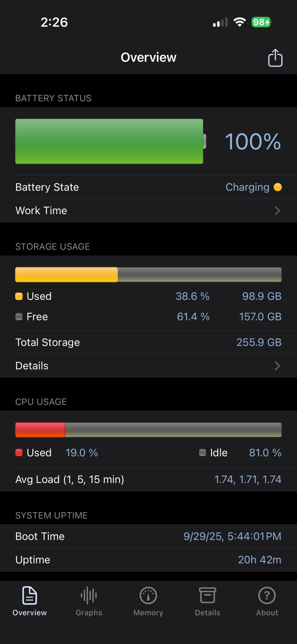Select the Overview document icon
This screenshot has height=644, width=297.
[30, 595]
